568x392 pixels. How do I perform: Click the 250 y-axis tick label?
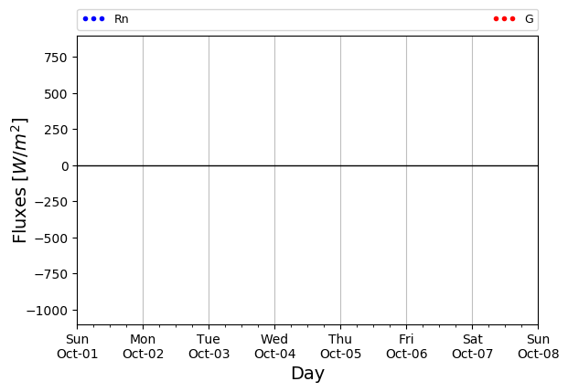[56, 130]
